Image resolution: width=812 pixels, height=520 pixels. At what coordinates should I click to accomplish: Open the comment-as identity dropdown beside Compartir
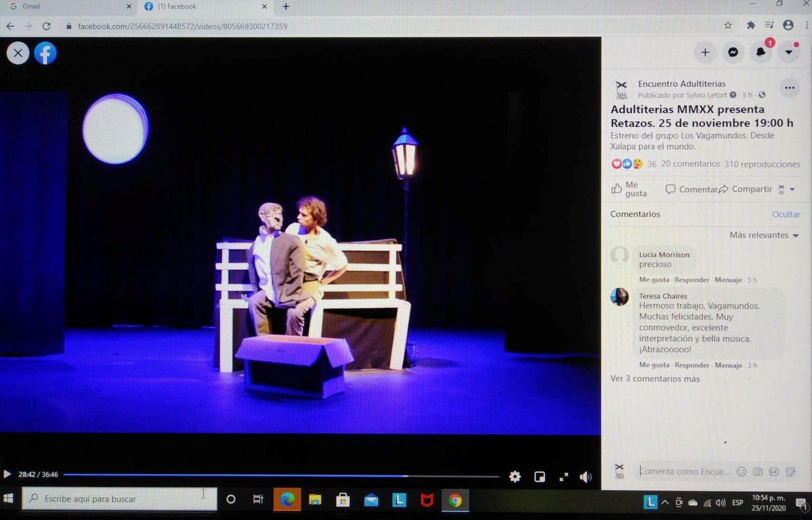coord(787,189)
